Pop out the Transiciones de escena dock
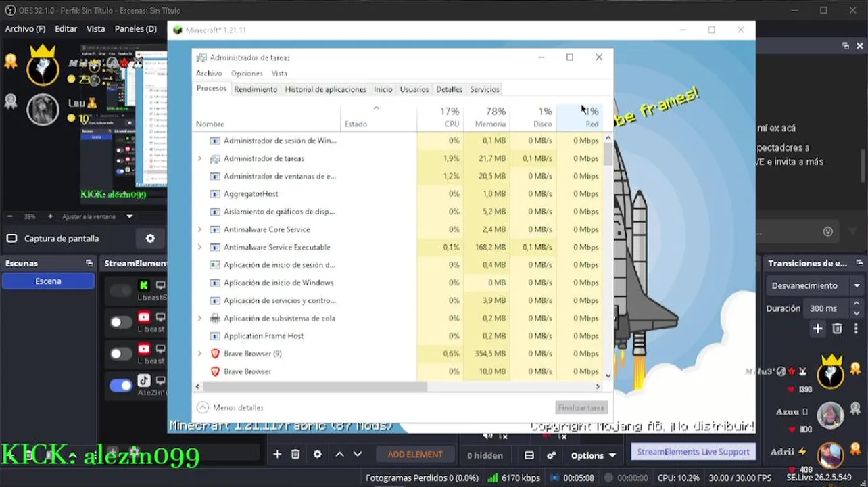Screen dimensions: 868x487 coord(859,263)
